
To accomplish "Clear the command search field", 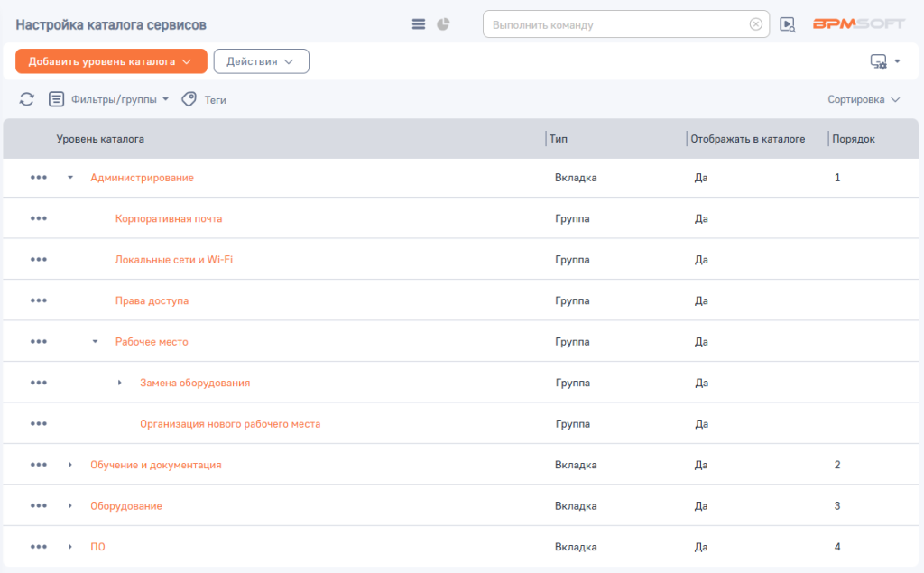I will 756,24.
